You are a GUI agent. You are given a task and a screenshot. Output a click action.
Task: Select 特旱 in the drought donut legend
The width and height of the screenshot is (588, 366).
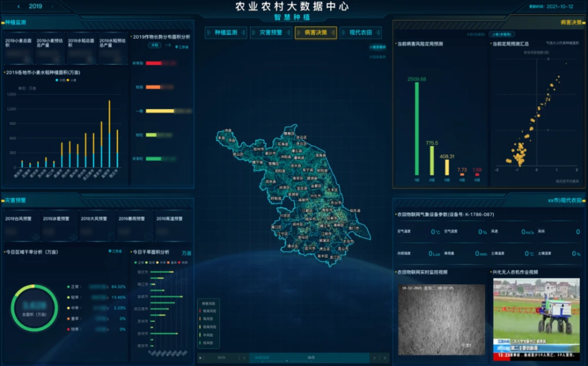[x=73, y=330]
